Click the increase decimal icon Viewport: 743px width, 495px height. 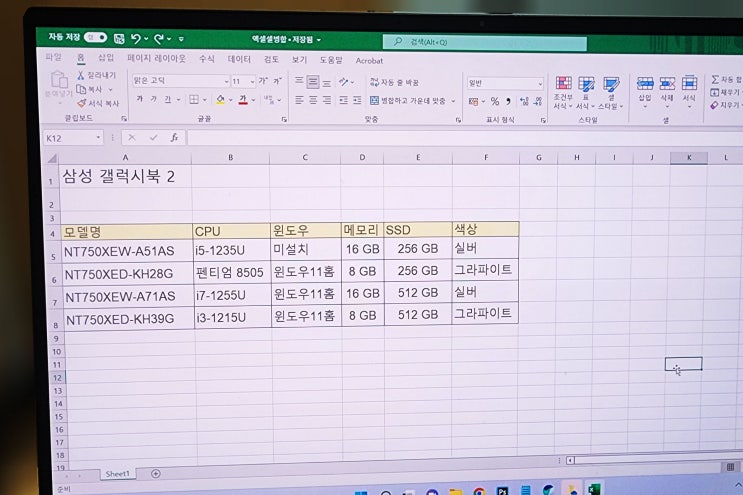click(524, 101)
